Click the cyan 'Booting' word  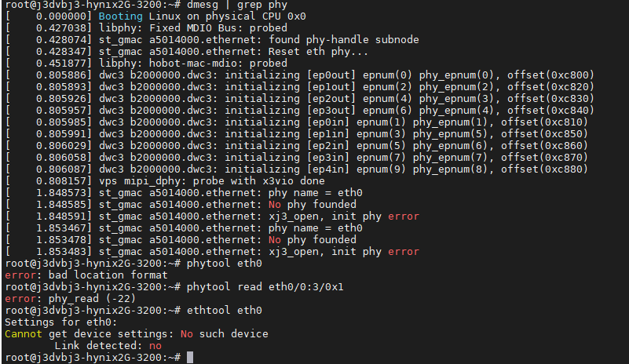point(99,16)
